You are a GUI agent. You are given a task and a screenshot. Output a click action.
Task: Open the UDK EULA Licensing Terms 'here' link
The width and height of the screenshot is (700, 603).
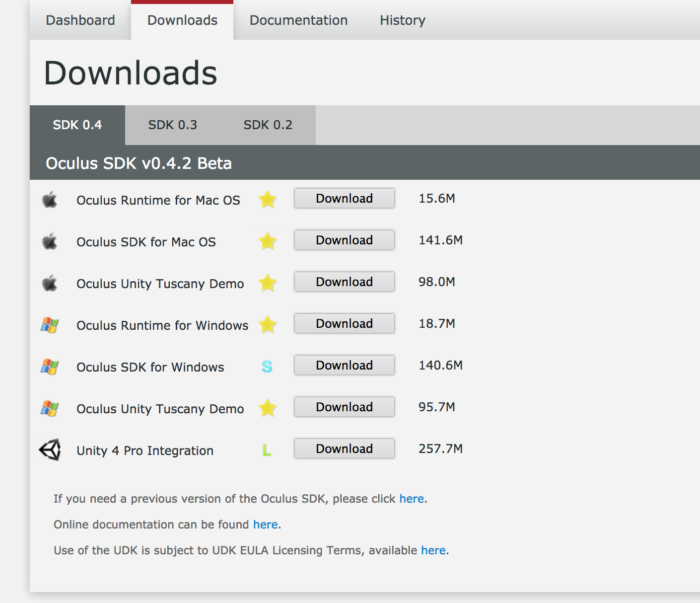[433, 550]
